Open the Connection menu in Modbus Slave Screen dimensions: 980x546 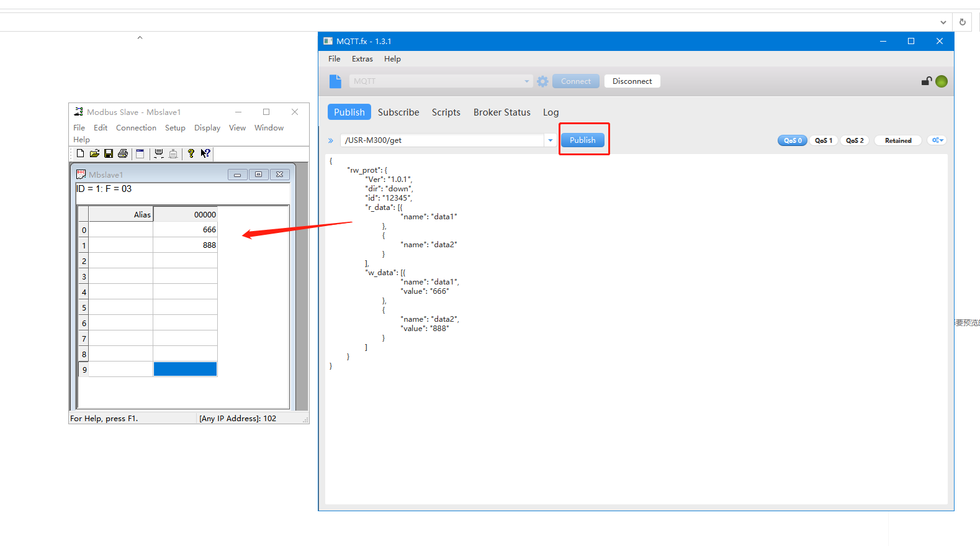[x=136, y=128]
